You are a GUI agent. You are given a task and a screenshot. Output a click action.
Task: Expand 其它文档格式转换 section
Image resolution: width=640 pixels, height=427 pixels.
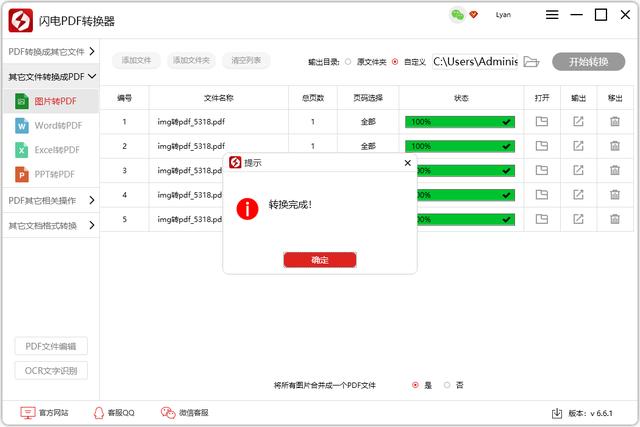tap(51, 225)
